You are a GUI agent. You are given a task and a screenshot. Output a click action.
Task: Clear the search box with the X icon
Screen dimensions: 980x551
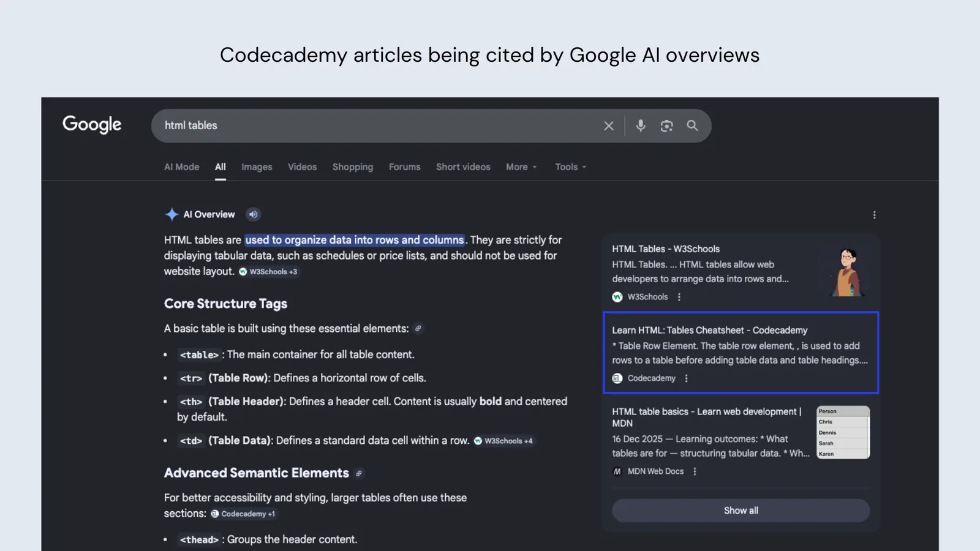click(x=609, y=126)
